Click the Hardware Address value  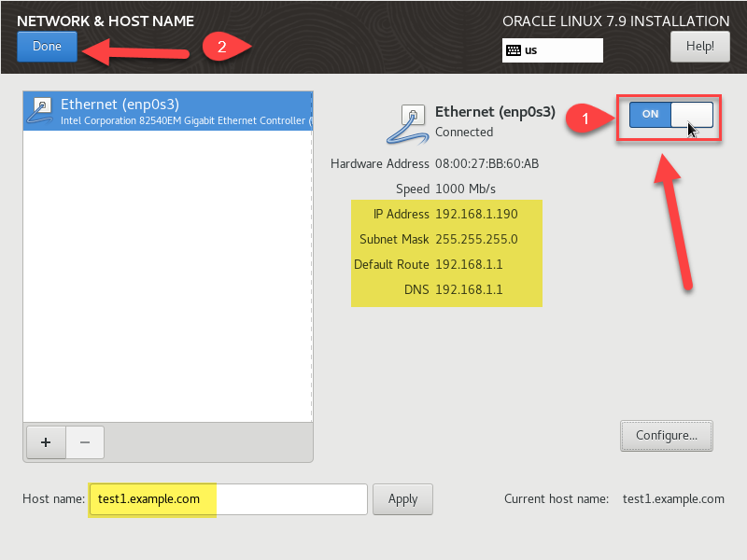[x=486, y=164]
